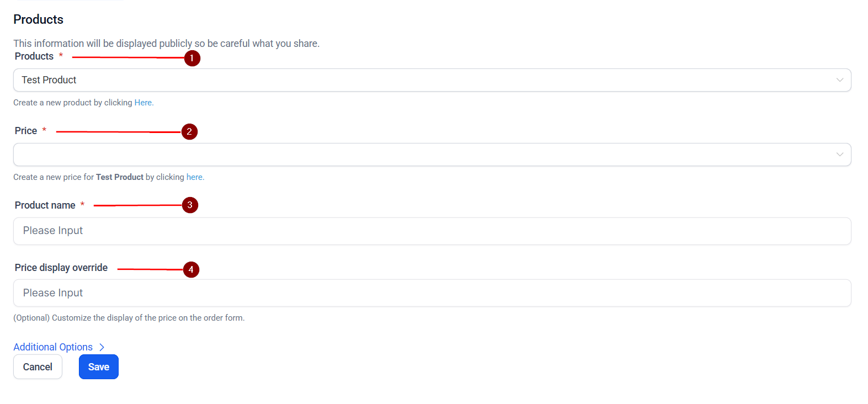
Task: Click the arrow icon beside Additional Options
Action: [x=102, y=347]
